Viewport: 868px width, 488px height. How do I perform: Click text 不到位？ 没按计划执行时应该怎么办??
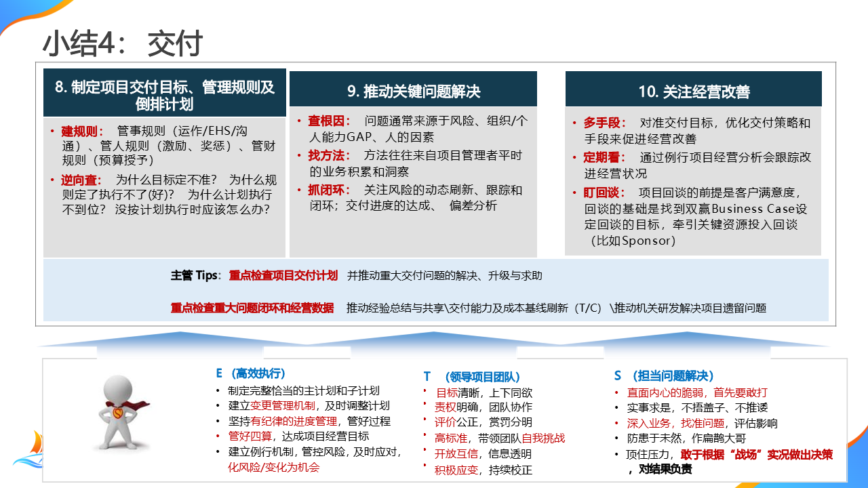point(165,209)
